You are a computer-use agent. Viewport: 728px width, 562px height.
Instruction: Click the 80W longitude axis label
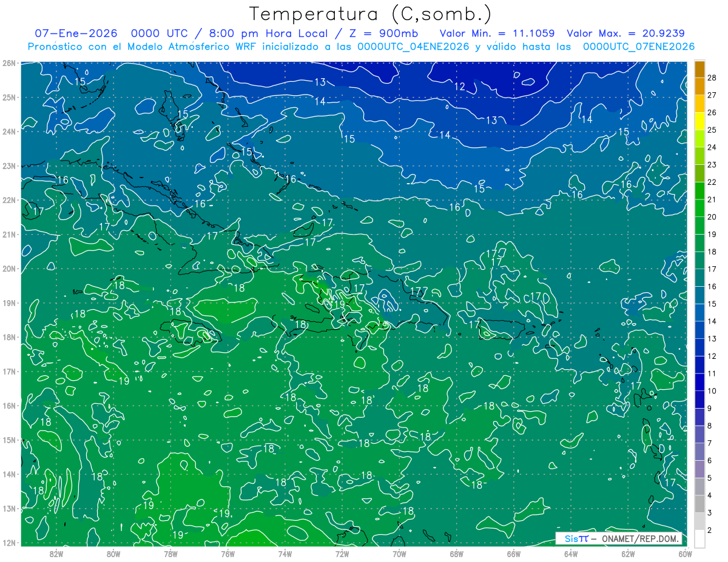(113, 554)
